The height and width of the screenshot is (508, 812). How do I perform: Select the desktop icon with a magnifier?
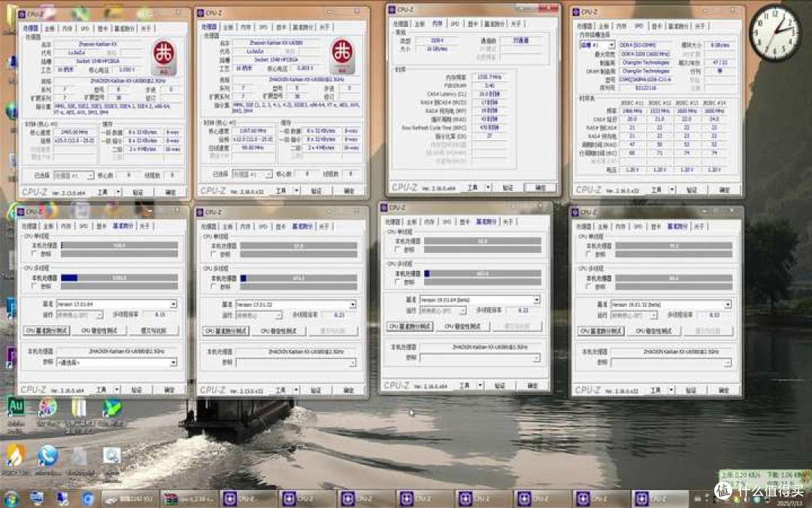point(111,455)
